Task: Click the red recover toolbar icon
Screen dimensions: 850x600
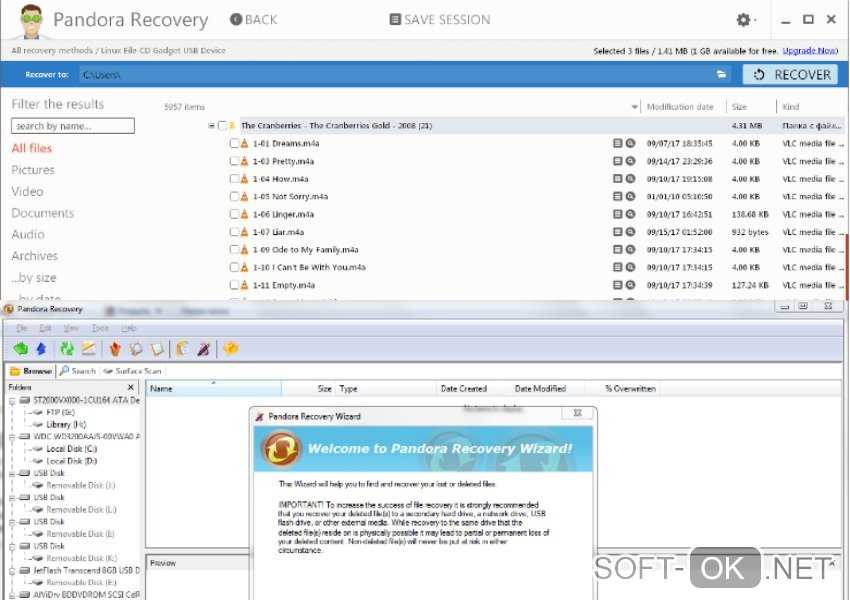Action: 114,349
